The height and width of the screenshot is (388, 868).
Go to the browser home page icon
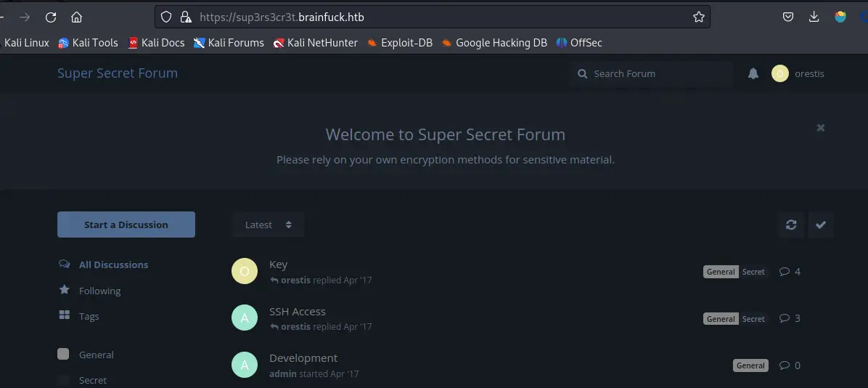click(x=76, y=17)
